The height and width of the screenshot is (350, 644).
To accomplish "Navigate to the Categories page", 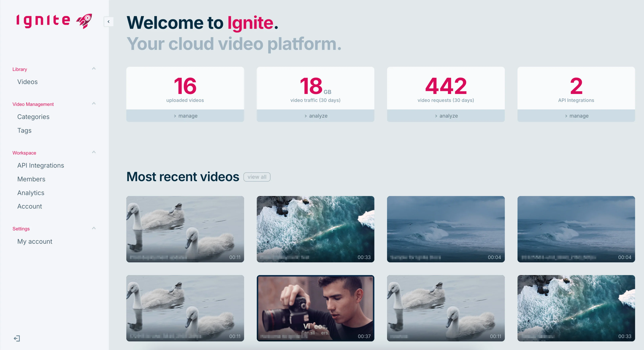I will 33,117.
